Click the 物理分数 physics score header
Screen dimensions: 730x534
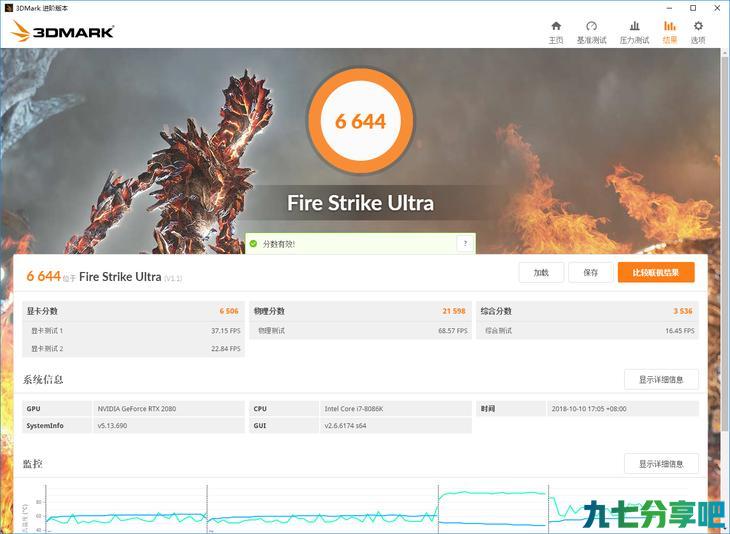269,311
